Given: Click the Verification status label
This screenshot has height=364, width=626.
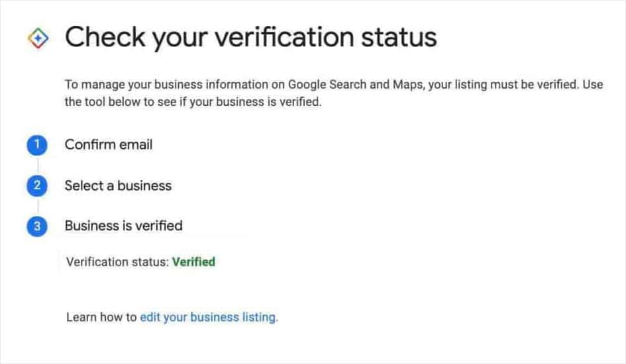Looking at the screenshot, I should (117, 262).
